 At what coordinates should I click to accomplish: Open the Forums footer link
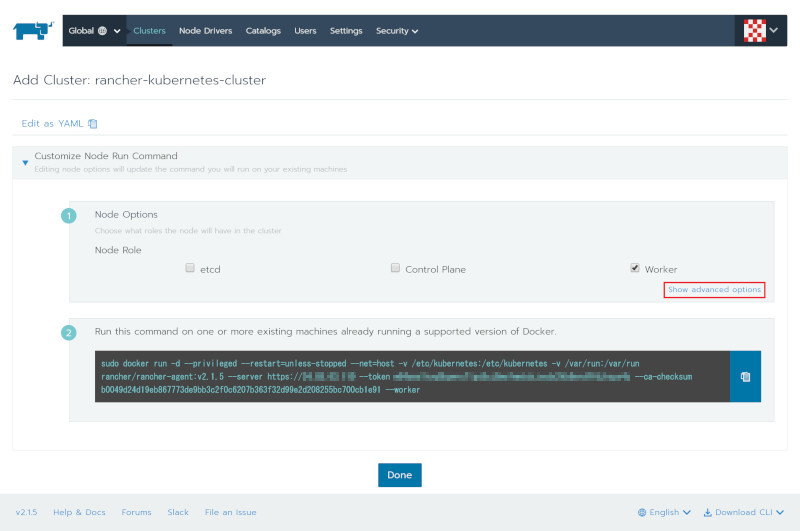(136, 512)
